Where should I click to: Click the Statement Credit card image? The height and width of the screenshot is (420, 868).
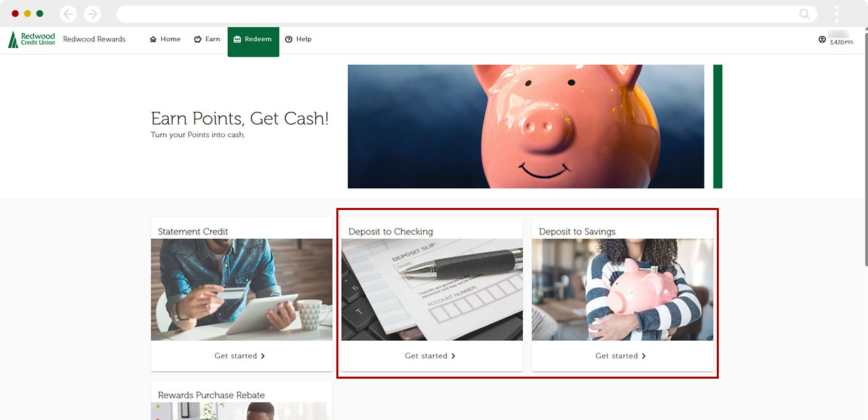coord(241,289)
